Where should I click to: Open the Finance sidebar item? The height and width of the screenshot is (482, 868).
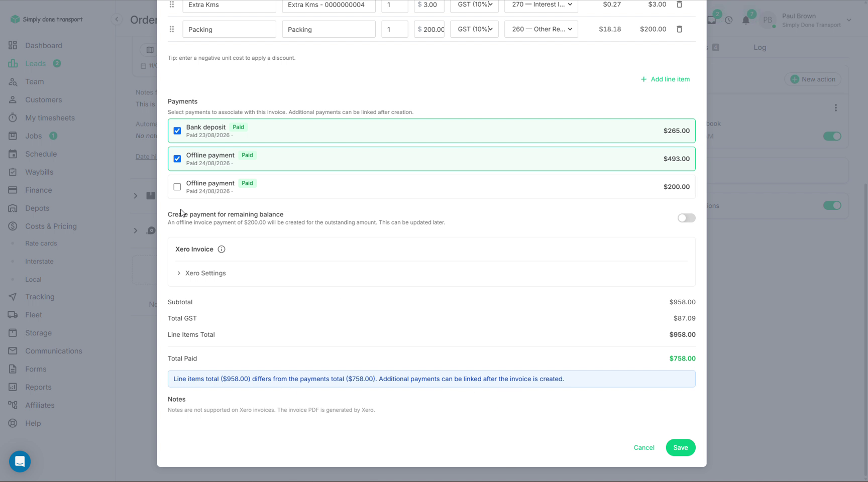click(x=39, y=190)
